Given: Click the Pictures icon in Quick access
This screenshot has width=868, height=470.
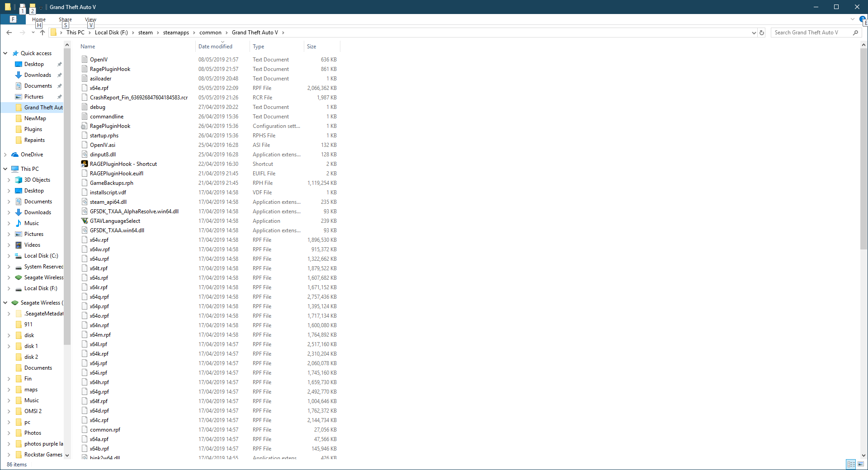Looking at the screenshot, I should (19, 97).
